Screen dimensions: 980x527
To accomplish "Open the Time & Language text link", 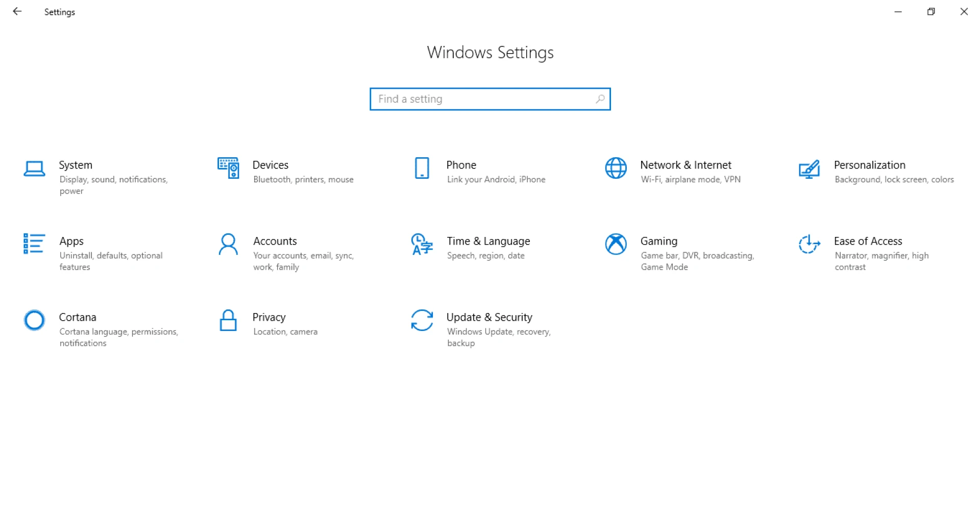I will (x=488, y=241).
